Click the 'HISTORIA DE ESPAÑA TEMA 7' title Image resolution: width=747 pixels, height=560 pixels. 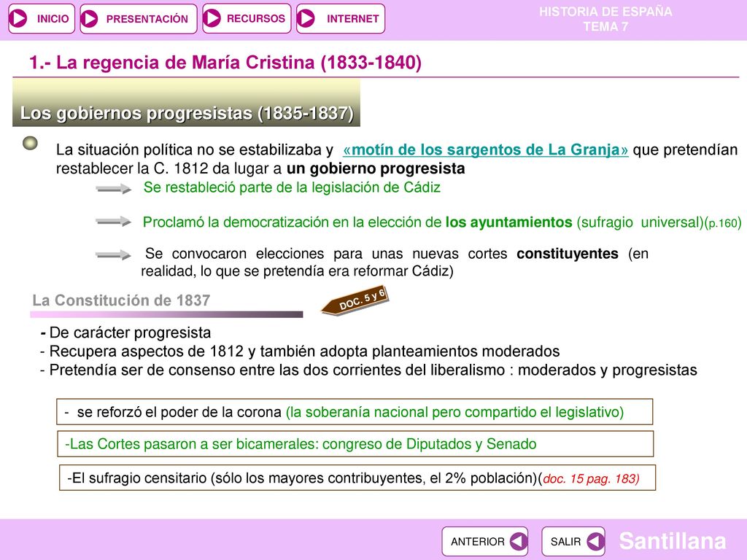click(605, 19)
